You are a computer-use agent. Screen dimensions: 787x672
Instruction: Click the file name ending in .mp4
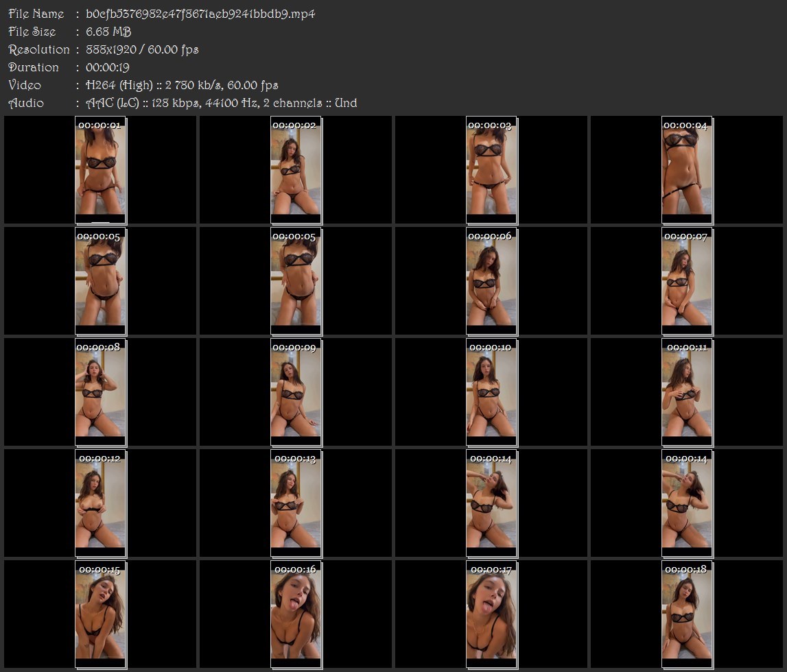tap(200, 14)
